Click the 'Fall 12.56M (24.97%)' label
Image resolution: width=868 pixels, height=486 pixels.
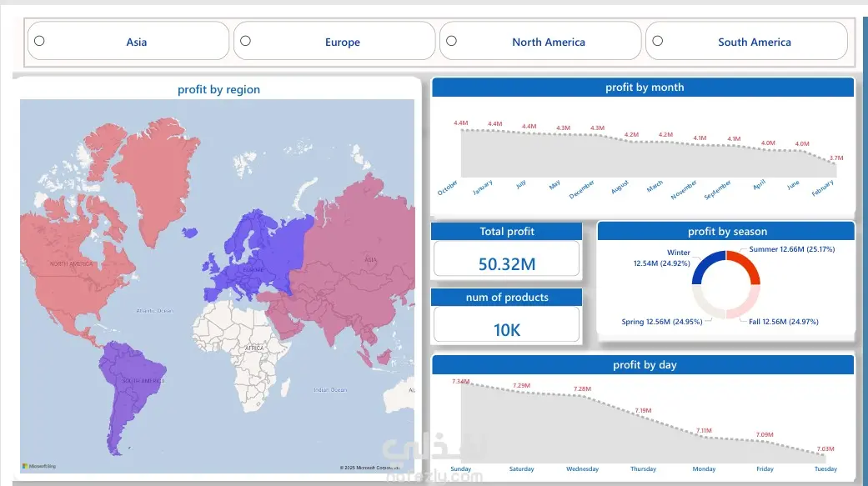(783, 322)
